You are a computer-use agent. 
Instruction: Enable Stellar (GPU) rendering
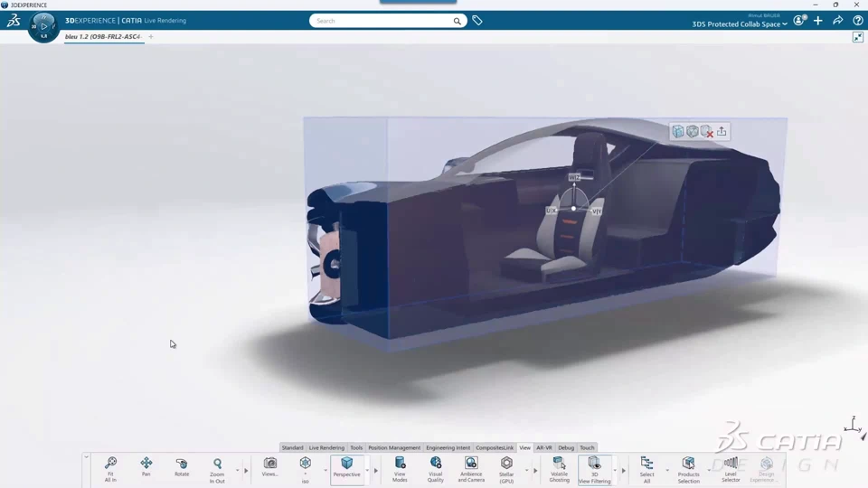[x=506, y=469]
